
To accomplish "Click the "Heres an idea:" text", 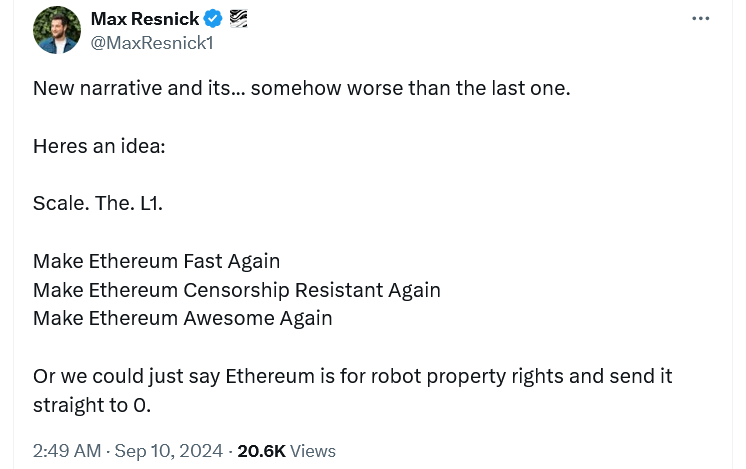I will coord(99,146).
